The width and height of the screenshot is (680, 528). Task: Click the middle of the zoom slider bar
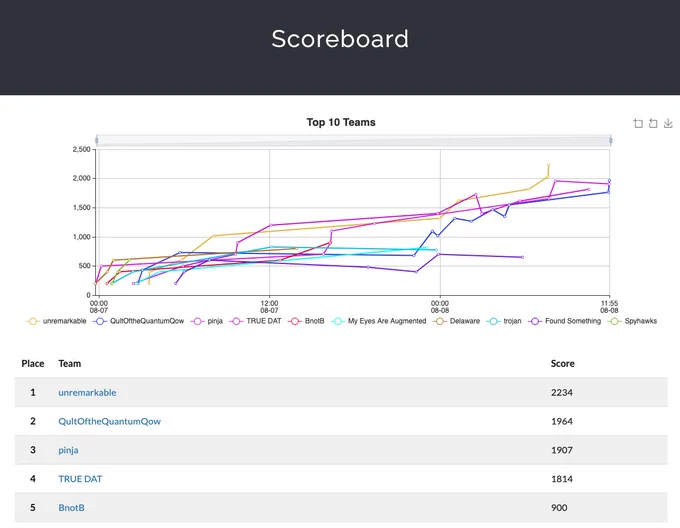pyautogui.click(x=353, y=140)
